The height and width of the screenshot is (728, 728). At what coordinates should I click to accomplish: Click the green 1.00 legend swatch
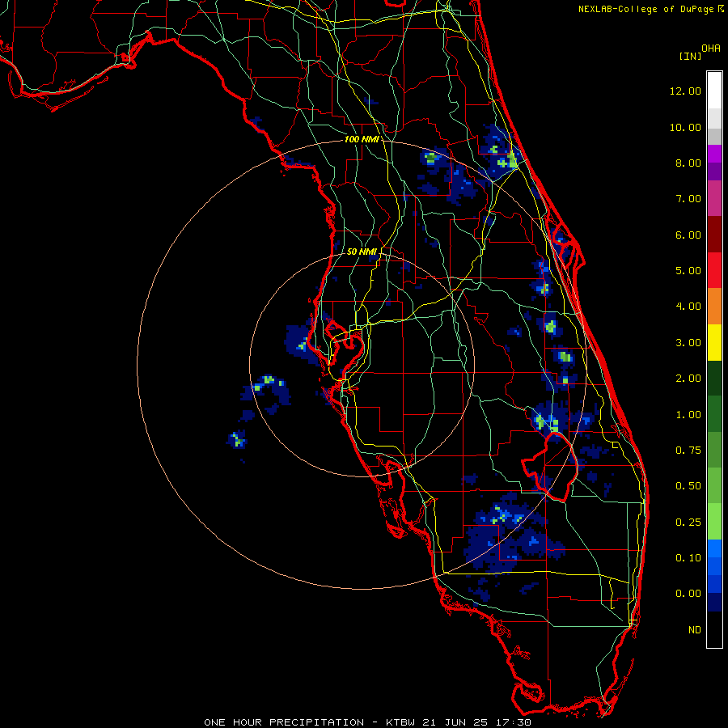tap(714, 414)
